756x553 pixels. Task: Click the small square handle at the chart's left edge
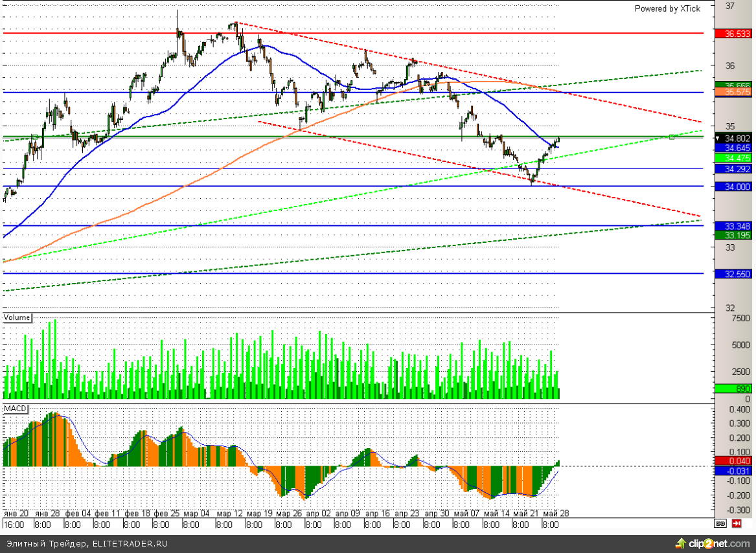(x=34, y=136)
